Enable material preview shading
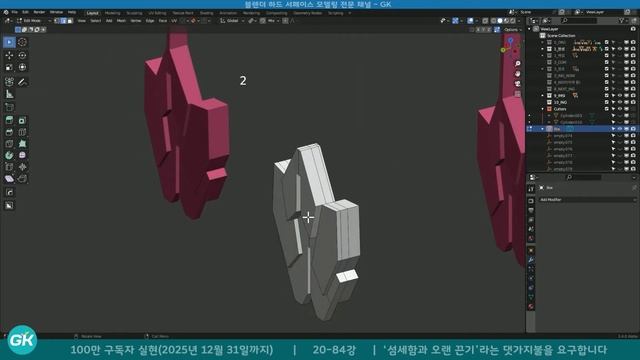This screenshot has width=640, height=360. pyautogui.click(x=506, y=21)
